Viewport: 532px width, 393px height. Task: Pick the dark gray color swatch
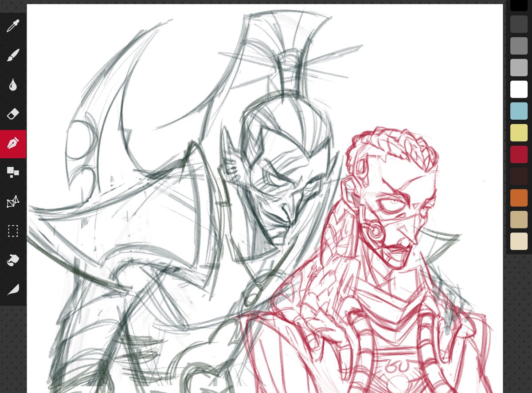pos(519,24)
